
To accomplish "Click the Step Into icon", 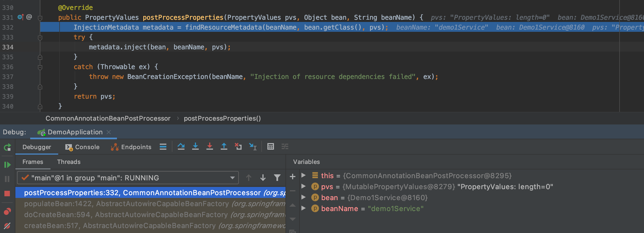I will 195,147.
